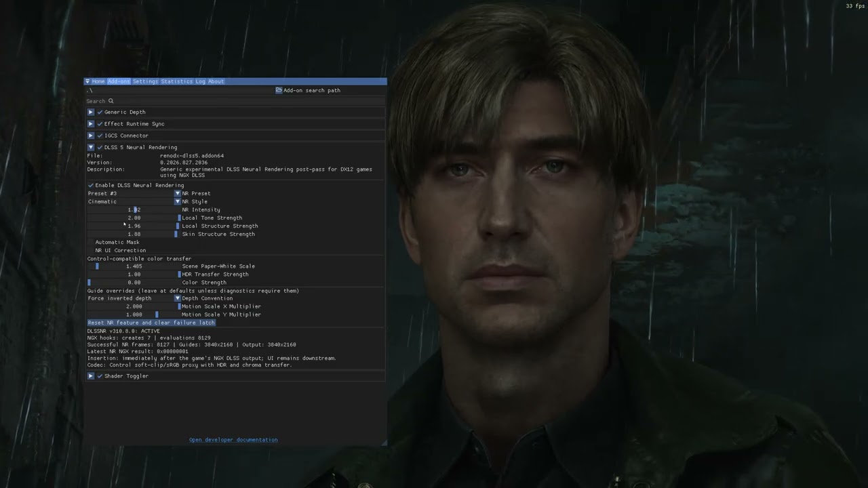868x488 pixels.
Task: Open the NR Style dropdown
Action: pos(178,201)
